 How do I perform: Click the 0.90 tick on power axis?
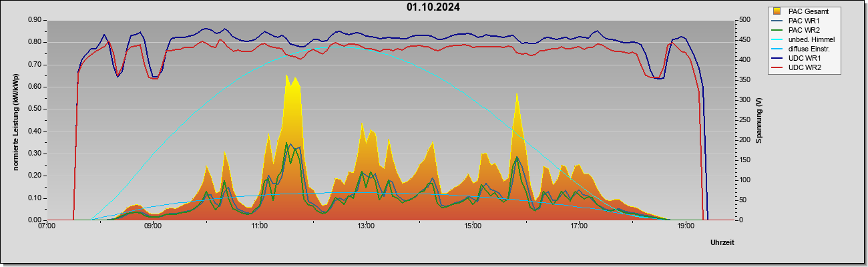coord(35,20)
